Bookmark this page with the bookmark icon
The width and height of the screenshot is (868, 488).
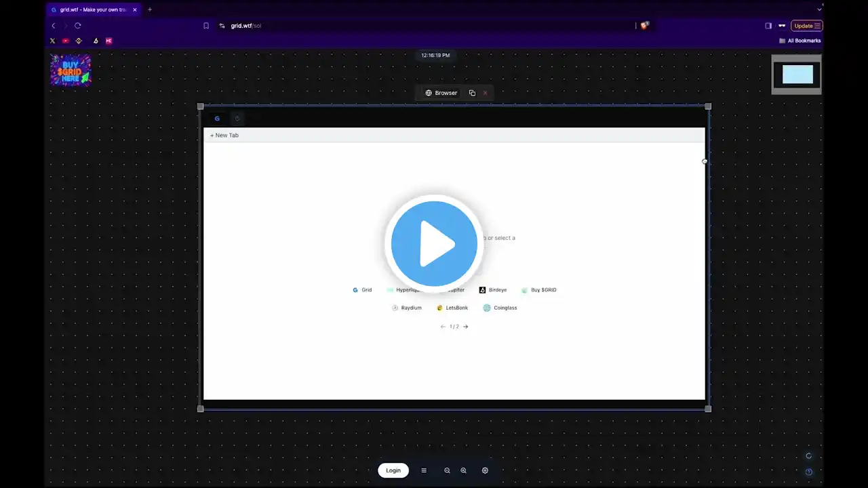[206, 26]
